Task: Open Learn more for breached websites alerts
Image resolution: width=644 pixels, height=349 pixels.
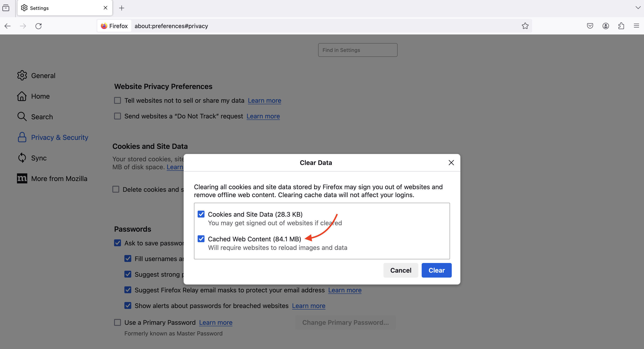Action: [x=309, y=306]
